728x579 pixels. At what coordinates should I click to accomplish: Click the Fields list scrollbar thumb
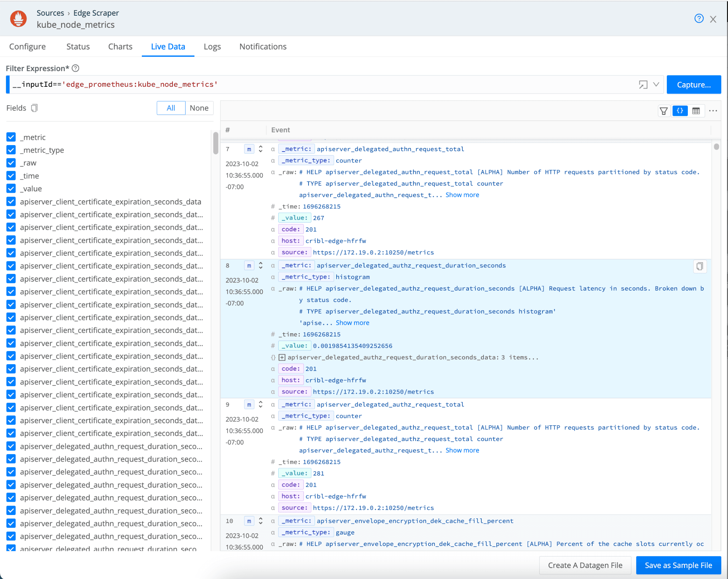click(215, 143)
